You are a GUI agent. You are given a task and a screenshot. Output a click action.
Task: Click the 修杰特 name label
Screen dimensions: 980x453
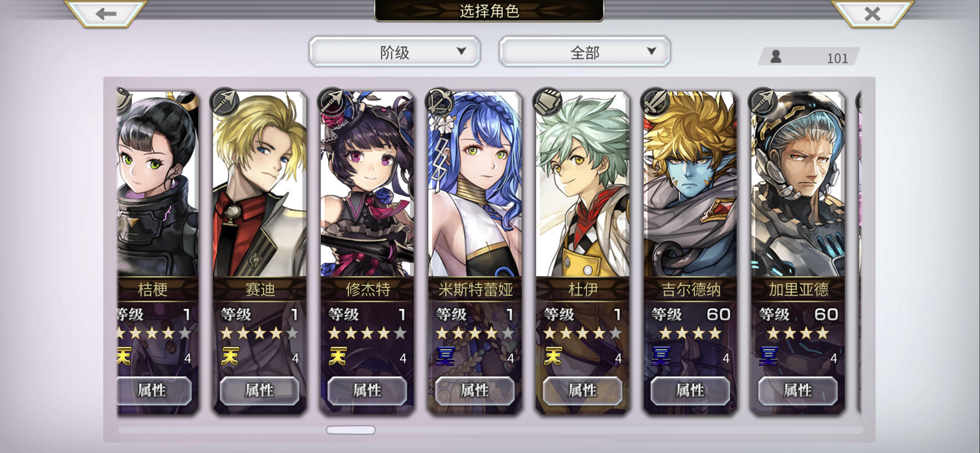367,289
